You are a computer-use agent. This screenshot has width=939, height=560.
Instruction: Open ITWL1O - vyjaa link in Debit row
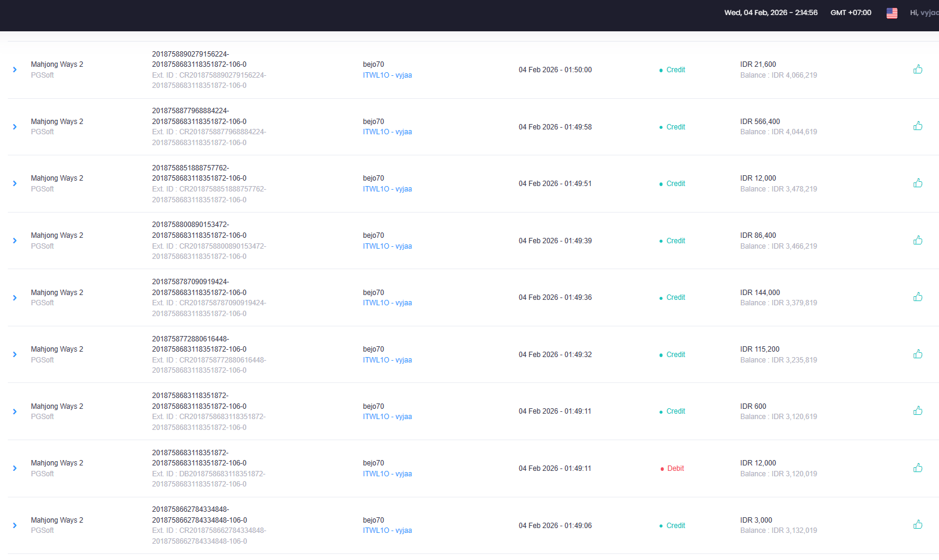coord(387,474)
